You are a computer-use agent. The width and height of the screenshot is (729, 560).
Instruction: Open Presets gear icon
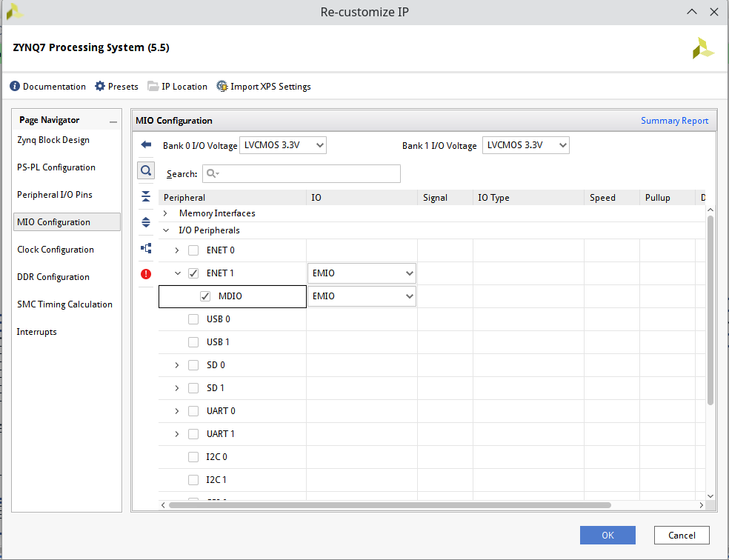100,87
